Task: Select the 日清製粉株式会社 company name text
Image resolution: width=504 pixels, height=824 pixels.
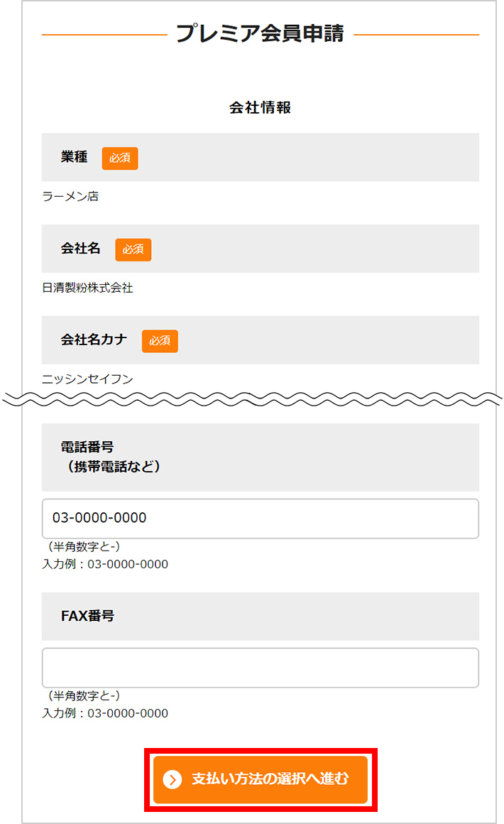Action: tap(88, 288)
